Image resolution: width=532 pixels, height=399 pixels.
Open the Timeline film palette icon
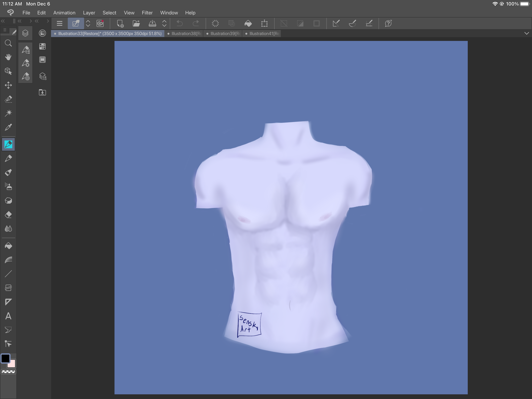pos(43,60)
